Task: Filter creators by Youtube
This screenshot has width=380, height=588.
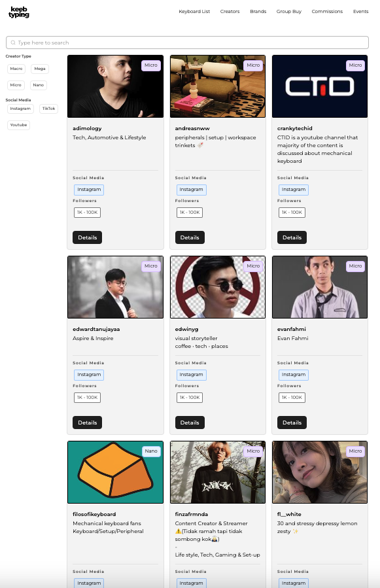Action: tap(18, 125)
